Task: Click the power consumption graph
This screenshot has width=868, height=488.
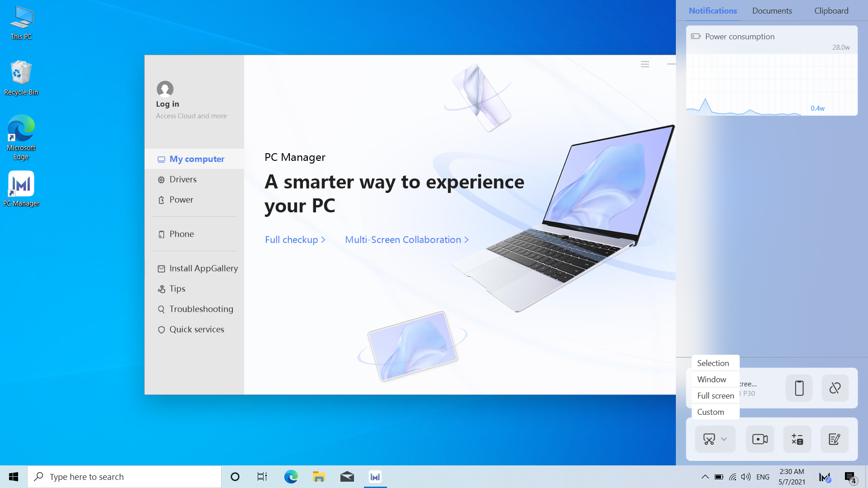Action: pos(772,84)
